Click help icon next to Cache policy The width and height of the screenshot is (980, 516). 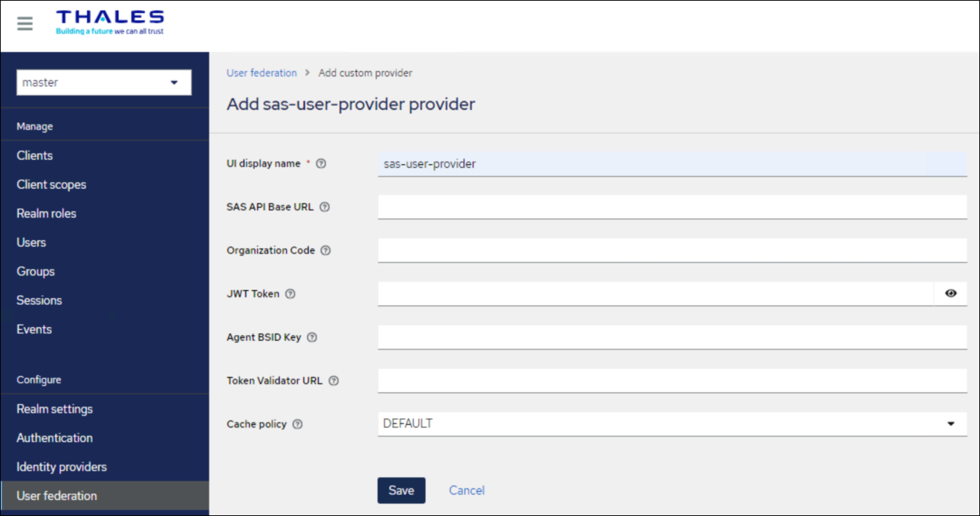click(298, 424)
